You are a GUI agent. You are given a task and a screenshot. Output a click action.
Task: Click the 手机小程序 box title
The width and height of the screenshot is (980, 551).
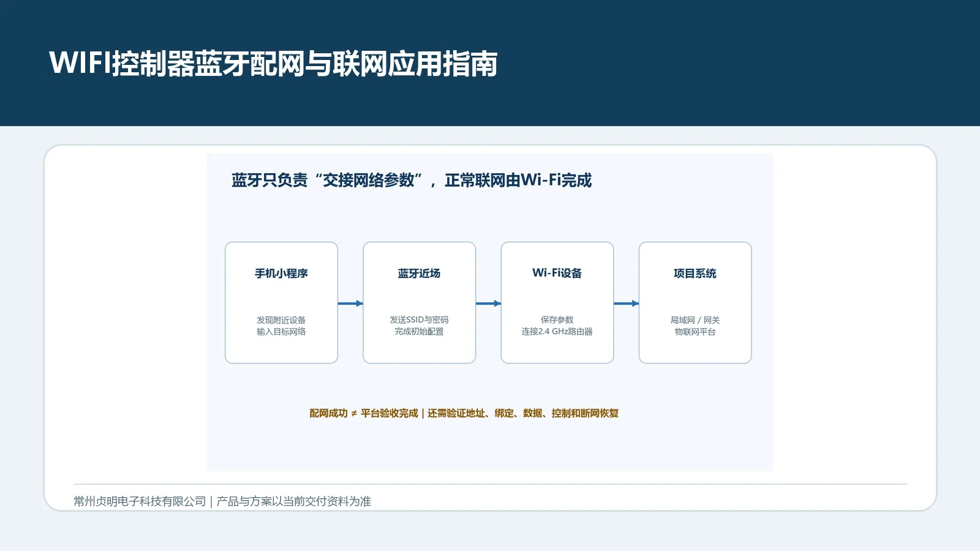coord(281,273)
